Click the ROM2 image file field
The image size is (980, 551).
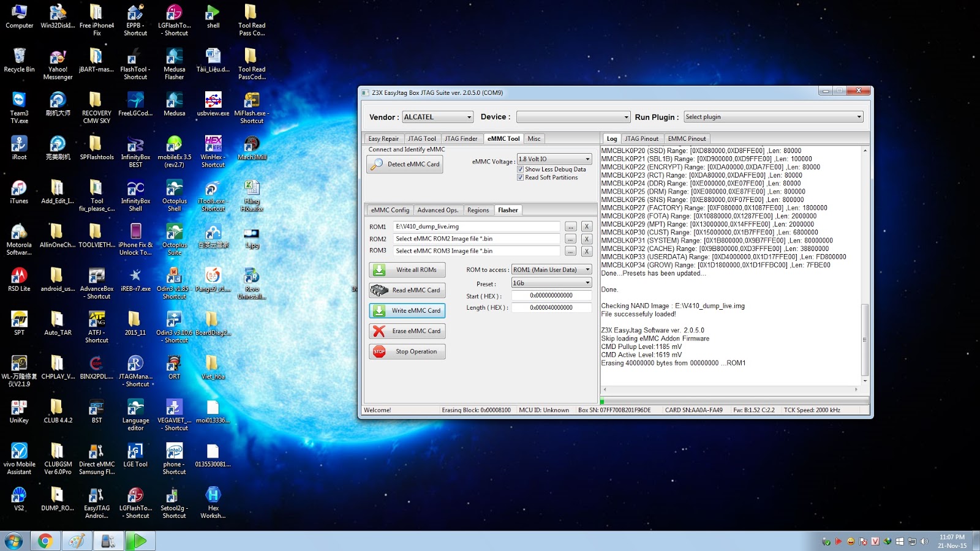pyautogui.click(x=477, y=239)
